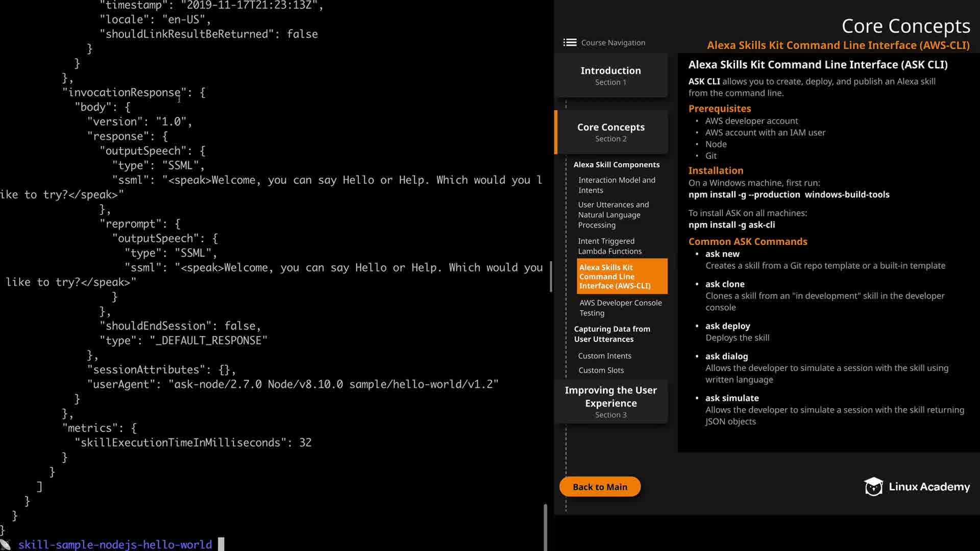Expand Improving the User Experience section
The width and height of the screenshot is (980, 551).
click(610, 402)
